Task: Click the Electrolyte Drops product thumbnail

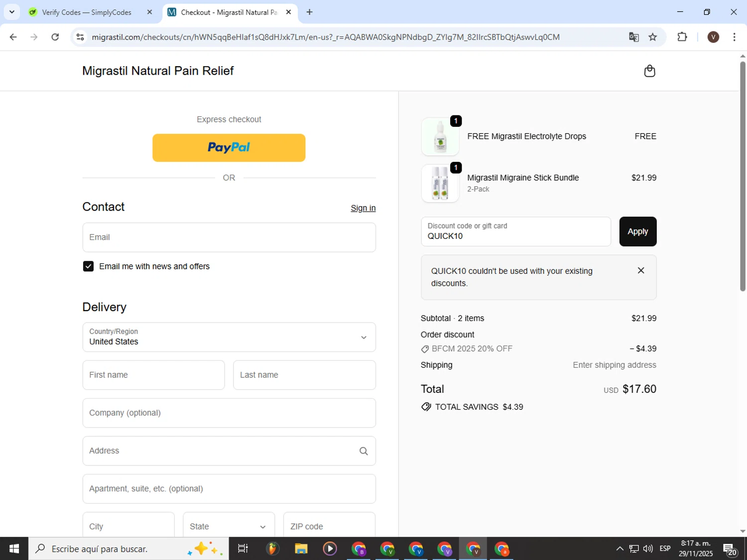Action: 440,136
